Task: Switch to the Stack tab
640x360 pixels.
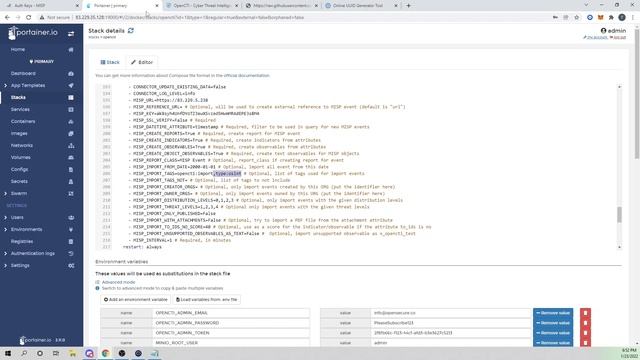Action: coord(110,62)
